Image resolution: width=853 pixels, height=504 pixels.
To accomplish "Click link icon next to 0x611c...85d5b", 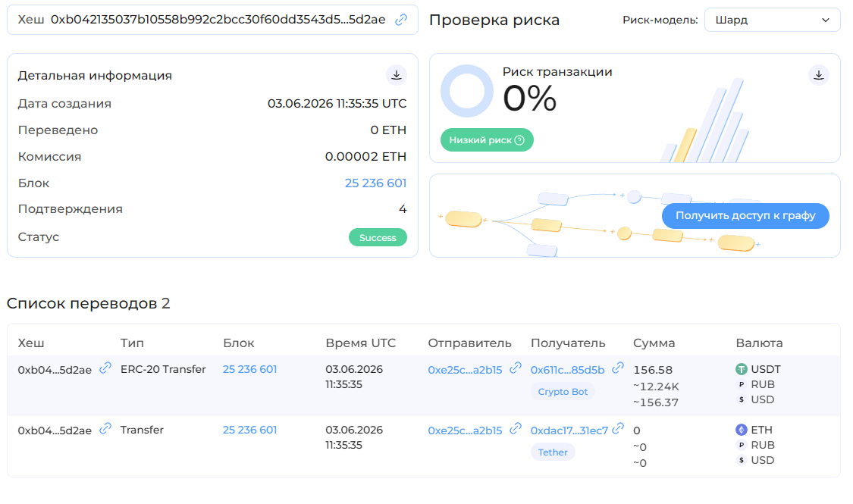I will [x=617, y=368].
